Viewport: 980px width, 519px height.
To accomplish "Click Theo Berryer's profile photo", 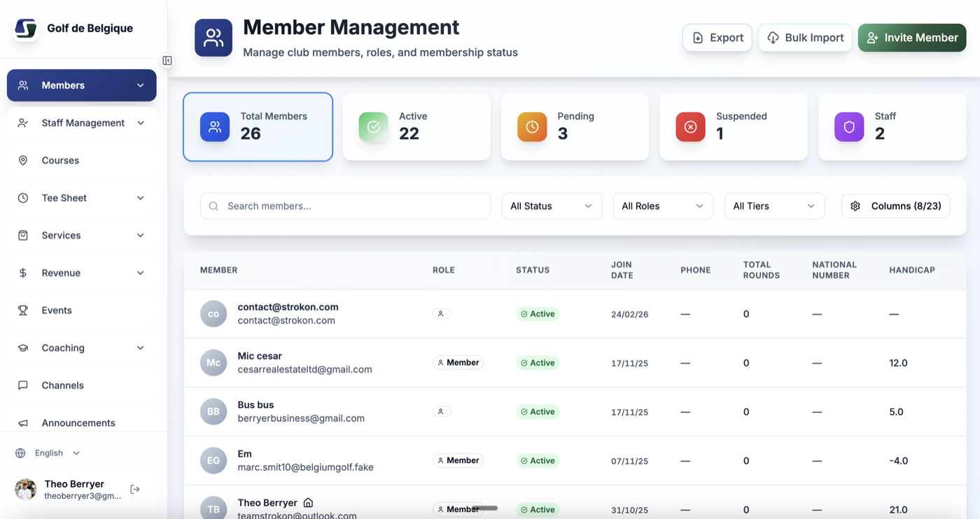I will 26,490.
